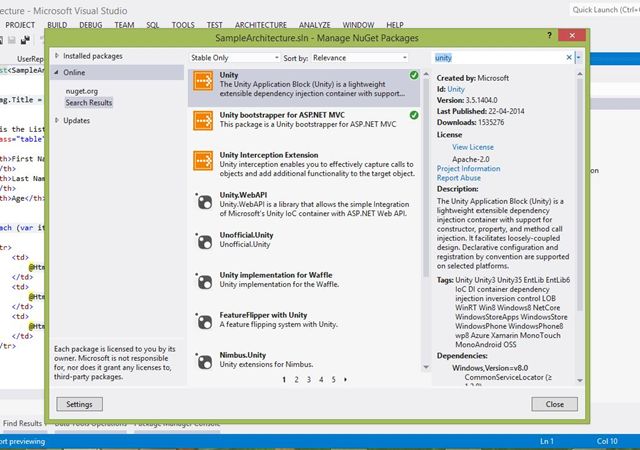Go to results page 2
The width and height of the screenshot is (640, 450).
pos(296,379)
